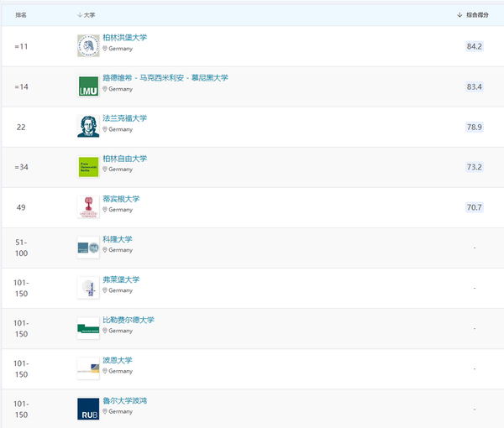Open the 鲁尔大学波鸿 link
Image resolution: width=504 pixels, height=428 pixels.
(x=124, y=400)
